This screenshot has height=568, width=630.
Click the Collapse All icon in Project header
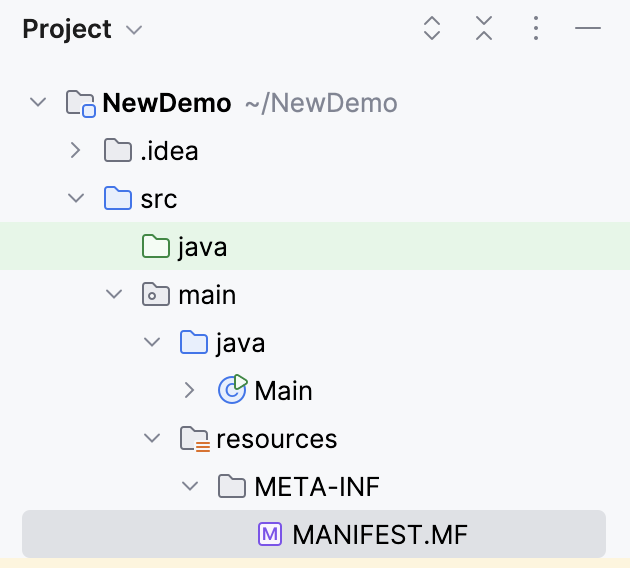pos(484,29)
